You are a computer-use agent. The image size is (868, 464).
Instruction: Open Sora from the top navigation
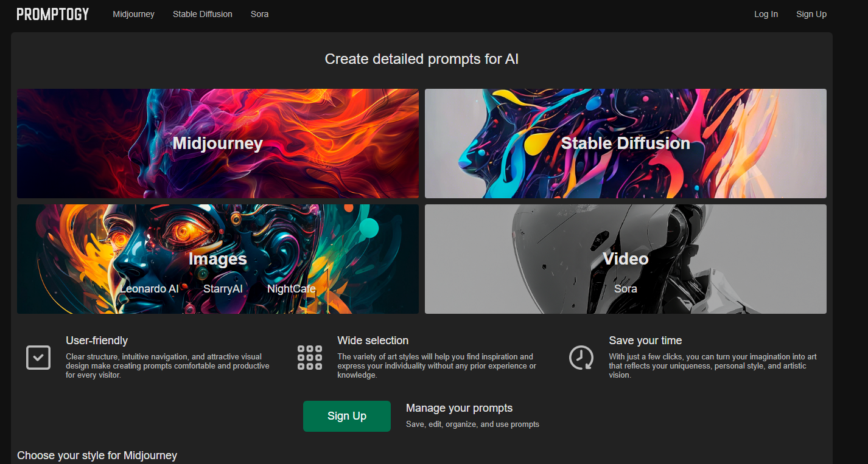pyautogui.click(x=259, y=14)
